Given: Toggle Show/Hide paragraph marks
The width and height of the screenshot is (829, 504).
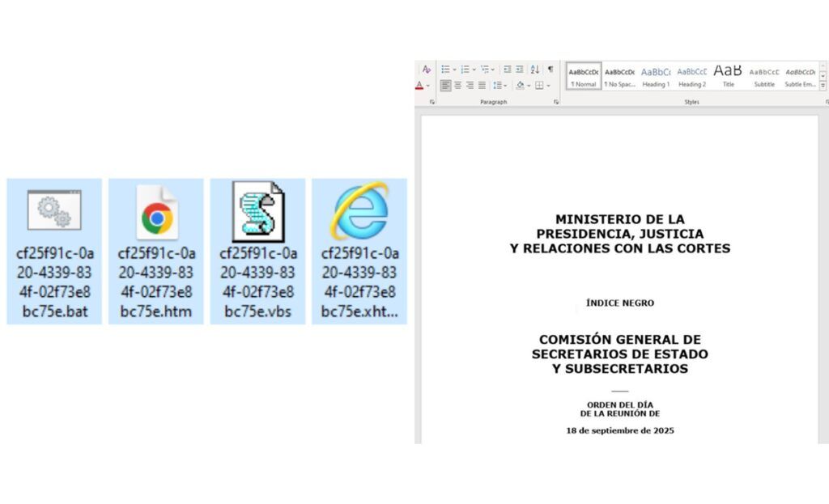Looking at the screenshot, I should point(551,69).
